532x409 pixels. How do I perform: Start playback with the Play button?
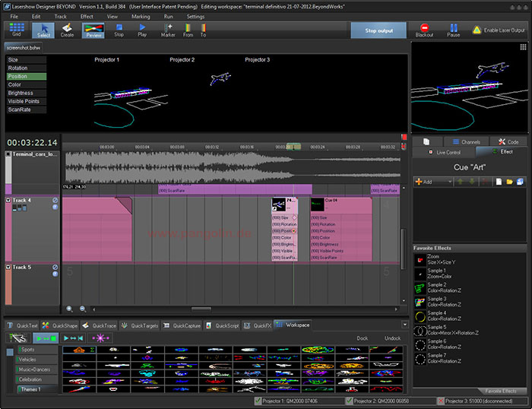[142, 30]
